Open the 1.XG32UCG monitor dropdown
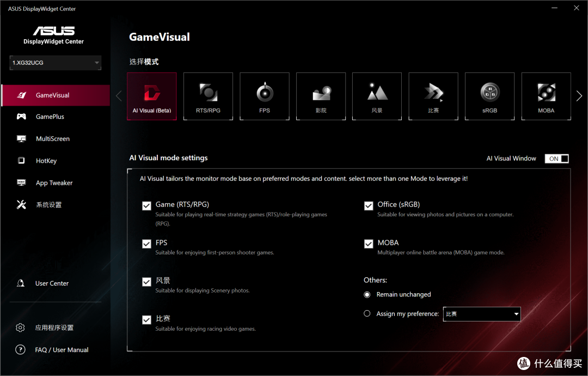The height and width of the screenshot is (376, 588). coord(56,63)
